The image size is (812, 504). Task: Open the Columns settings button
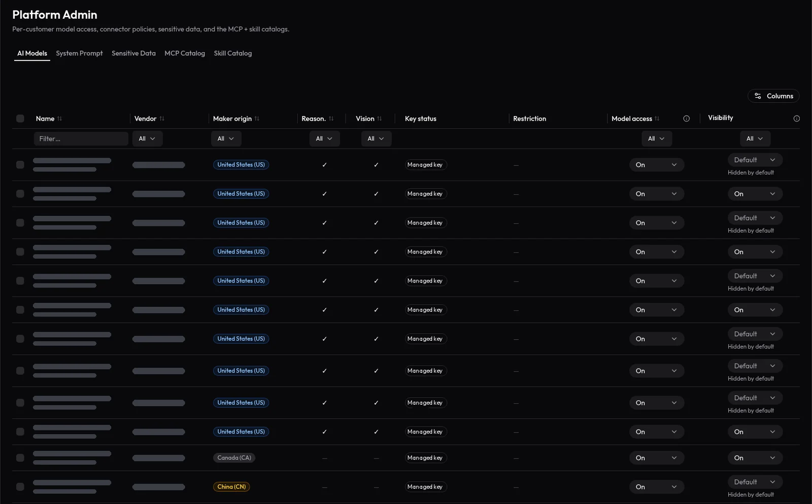pyautogui.click(x=773, y=96)
